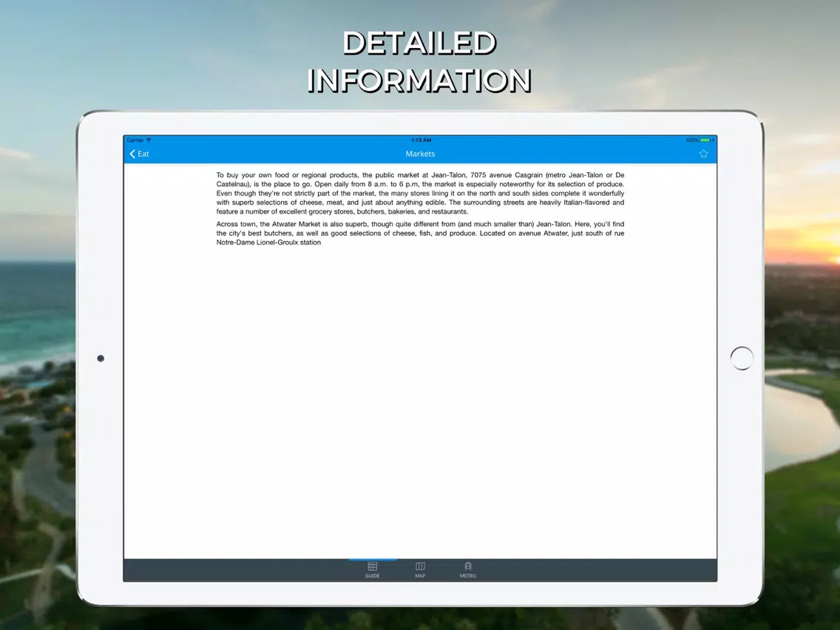Viewport: 840px width, 630px height.
Task: Switch to the Map tab
Action: [x=420, y=570]
